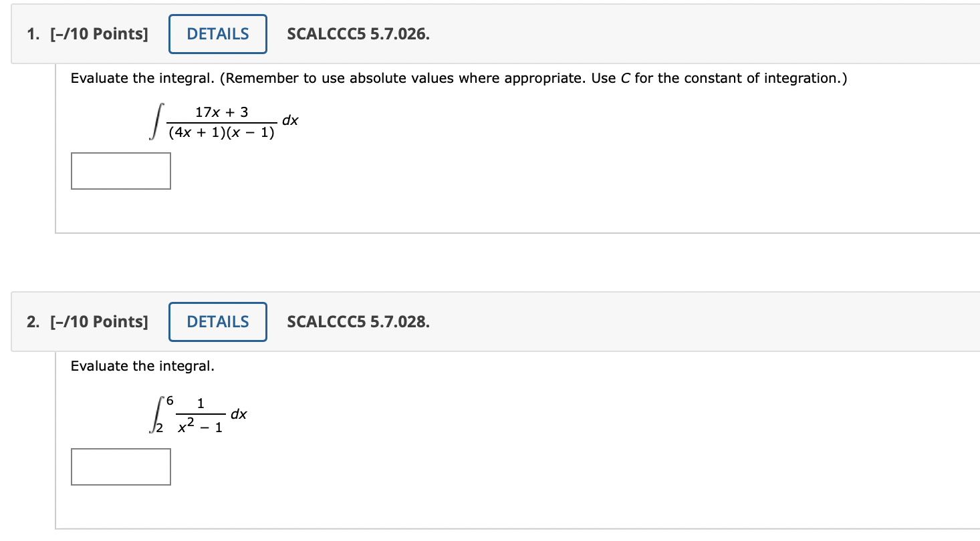Image resolution: width=980 pixels, height=541 pixels.
Task: Click the DETAILS button for question 1
Action: tap(217, 33)
